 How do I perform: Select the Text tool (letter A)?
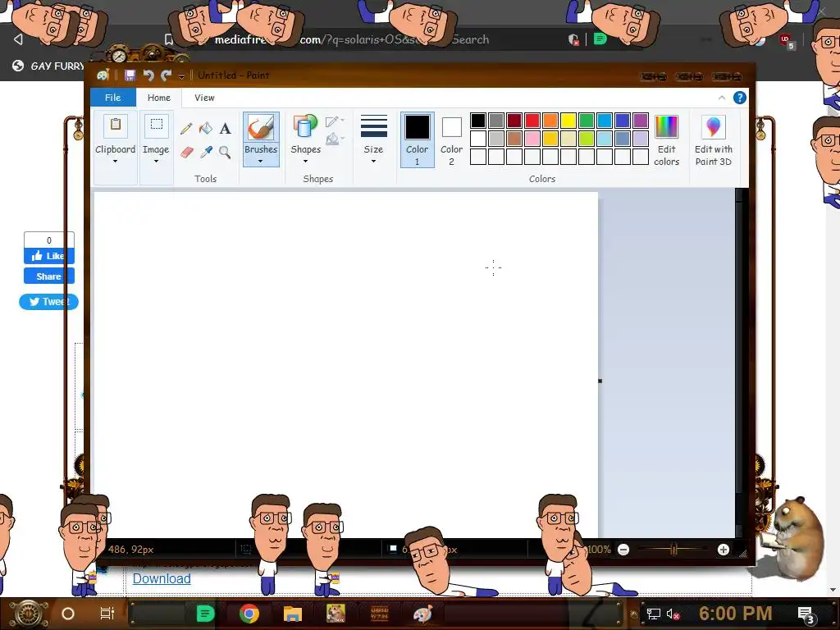pos(225,129)
